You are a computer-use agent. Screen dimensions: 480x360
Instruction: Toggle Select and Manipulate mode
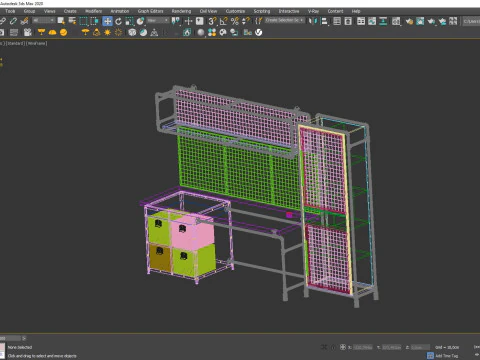188,21
